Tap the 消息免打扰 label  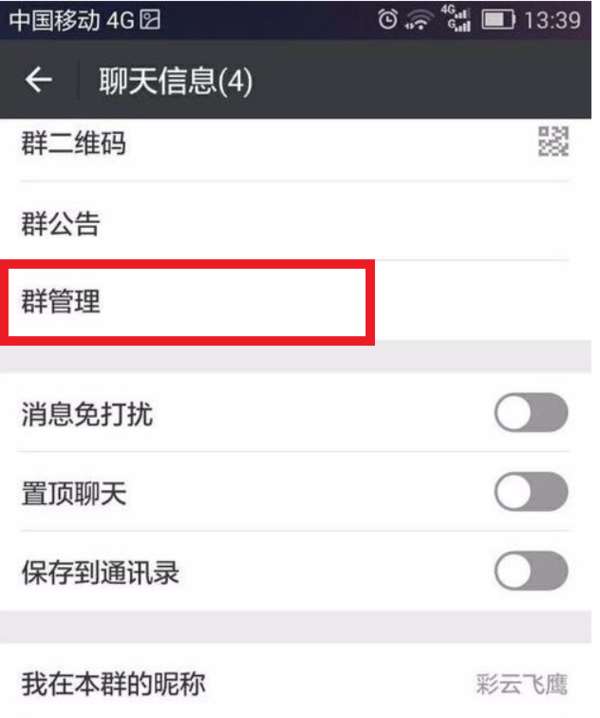click(x=87, y=413)
